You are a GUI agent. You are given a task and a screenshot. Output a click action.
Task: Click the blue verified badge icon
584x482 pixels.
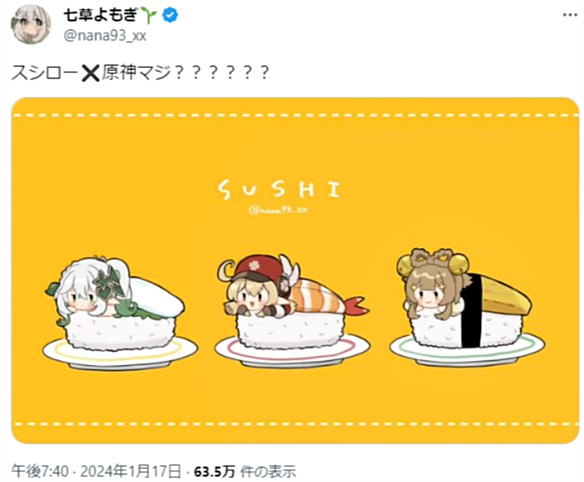coord(169,15)
